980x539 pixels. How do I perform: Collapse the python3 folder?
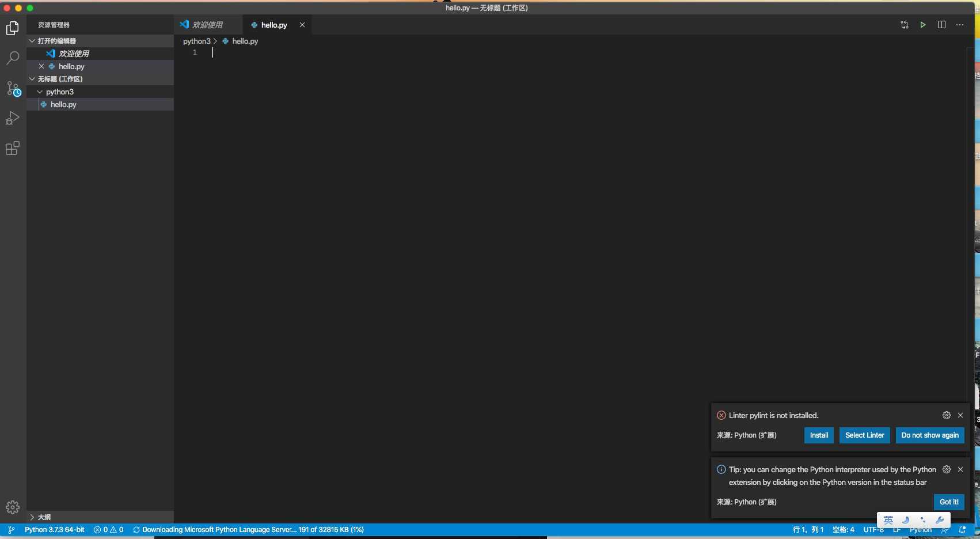[x=100, y=92]
